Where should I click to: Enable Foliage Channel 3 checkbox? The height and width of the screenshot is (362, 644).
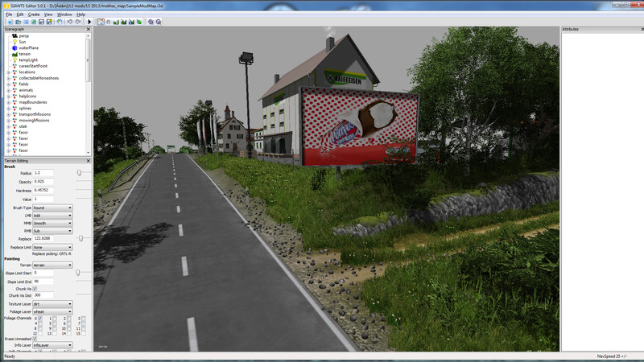pos(84,318)
